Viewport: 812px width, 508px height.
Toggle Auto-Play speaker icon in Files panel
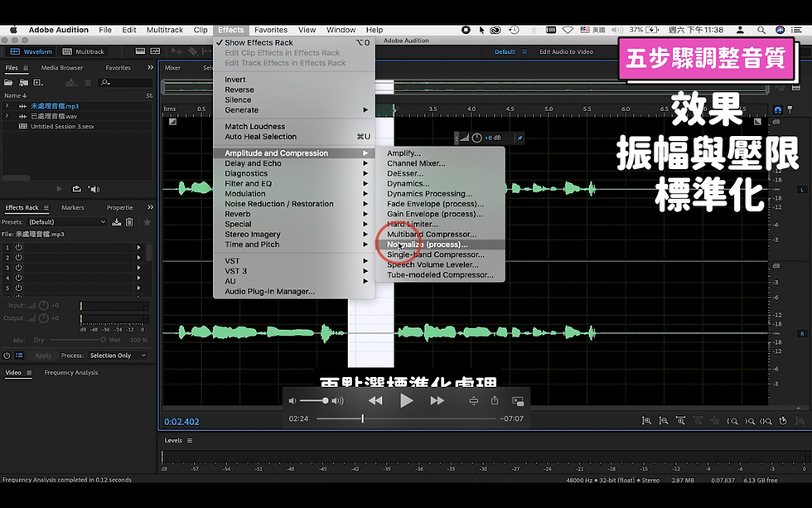coord(94,189)
